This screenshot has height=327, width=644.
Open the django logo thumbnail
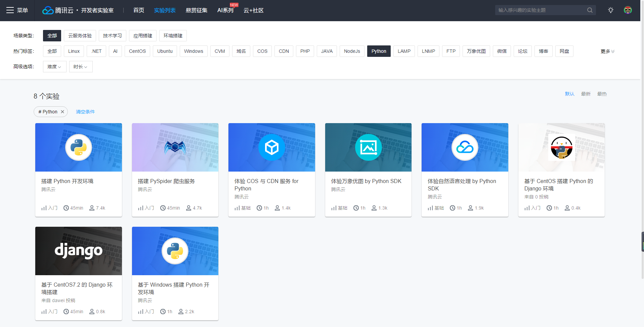click(x=79, y=251)
